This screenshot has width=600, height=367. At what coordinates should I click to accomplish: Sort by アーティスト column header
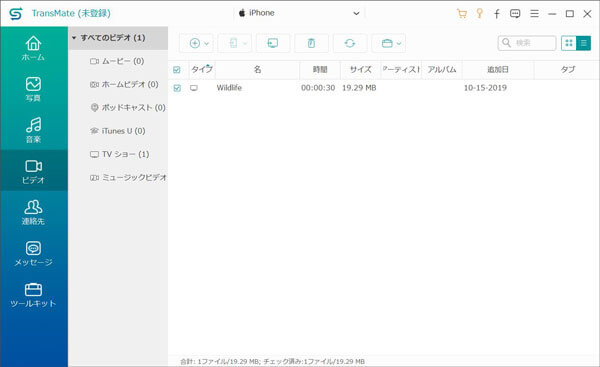point(401,70)
